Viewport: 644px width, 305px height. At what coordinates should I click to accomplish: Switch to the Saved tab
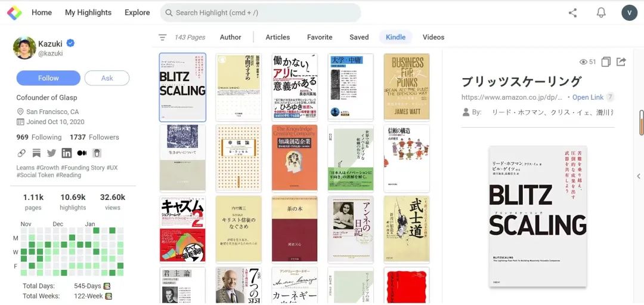[x=359, y=38]
